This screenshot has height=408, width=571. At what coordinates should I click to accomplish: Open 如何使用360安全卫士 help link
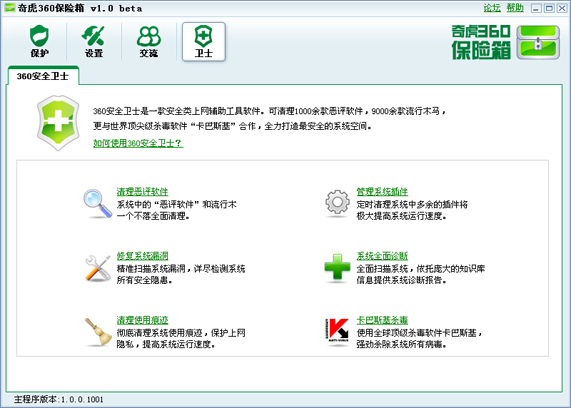[138, 143]
